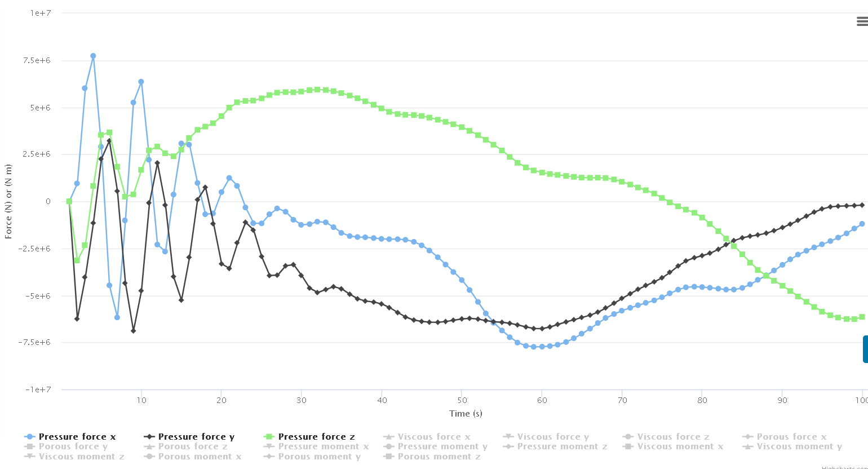Click the blue tab on right edge
The height and width of the screenshot is (469, 868).
coord(865,349)
